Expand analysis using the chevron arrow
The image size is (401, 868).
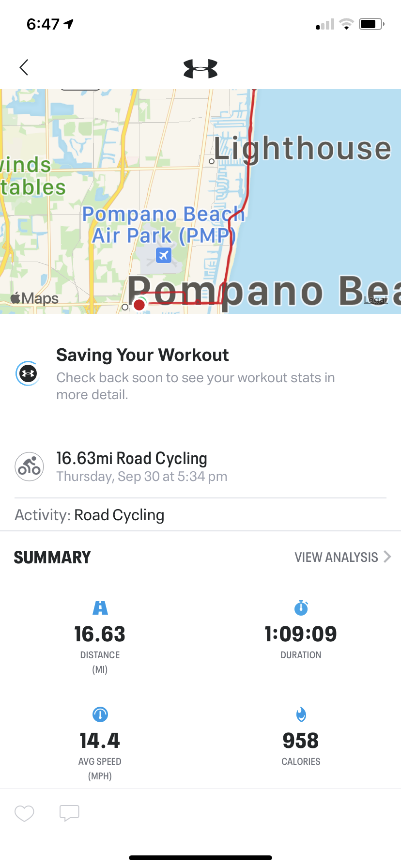(x=387, y=557)
